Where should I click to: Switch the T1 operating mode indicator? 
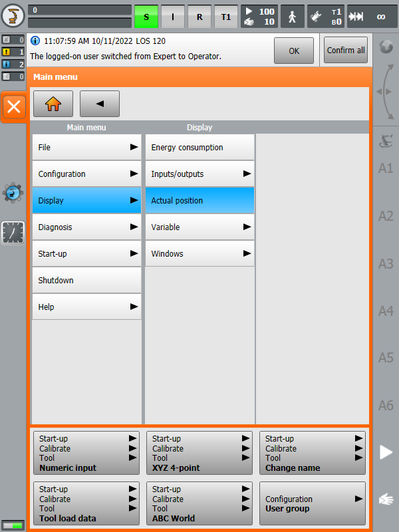click(226, 17)
